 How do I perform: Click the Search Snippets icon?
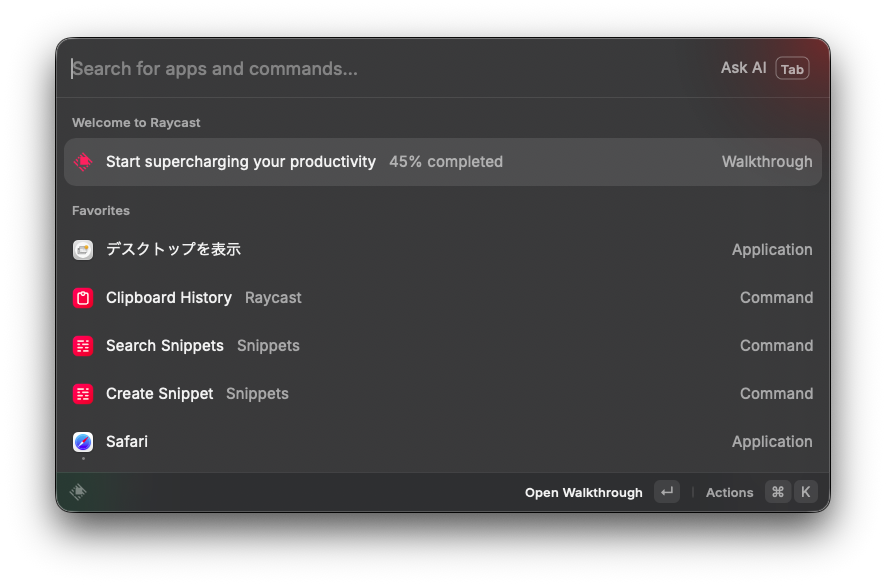click(x=83, y=346)
